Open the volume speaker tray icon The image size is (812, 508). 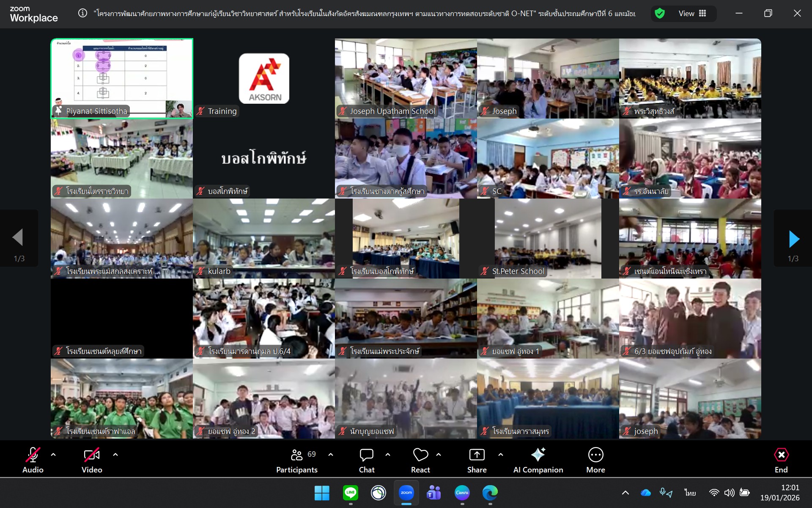[729, 493]
